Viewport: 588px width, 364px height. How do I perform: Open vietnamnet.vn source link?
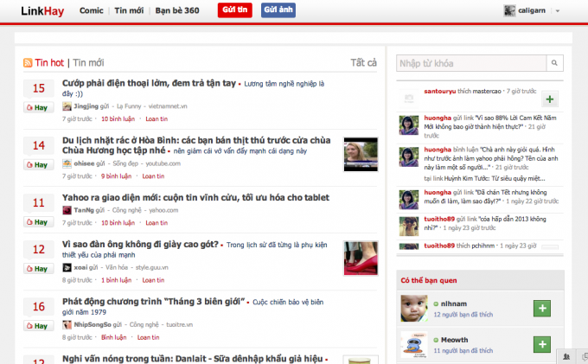pyautogui.click(x=168, y=106)
